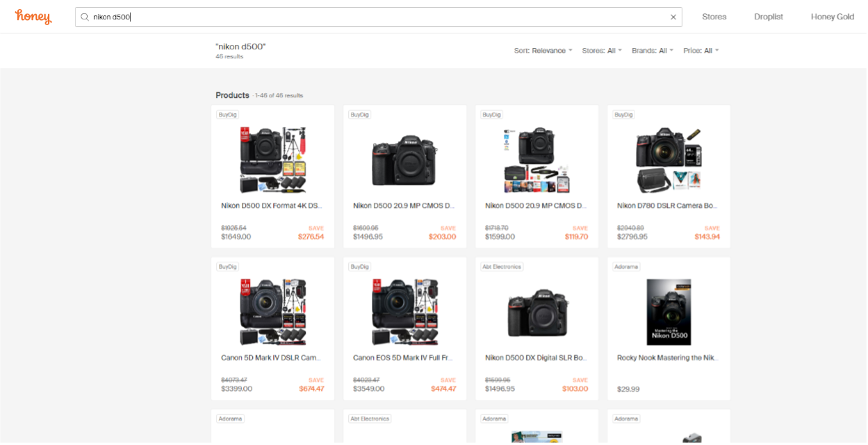Clear the search box with the X
Viewport: 868px width, 445px height.
[673, 17]
